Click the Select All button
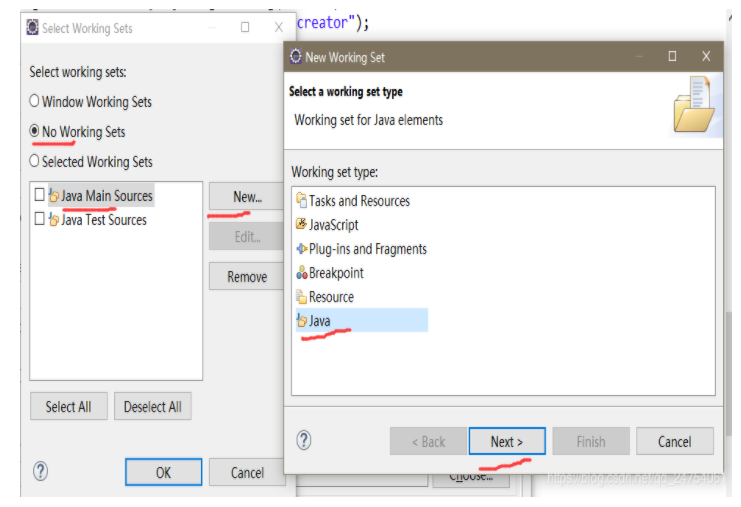Screen dimensions: 741x507 [69, 406]
